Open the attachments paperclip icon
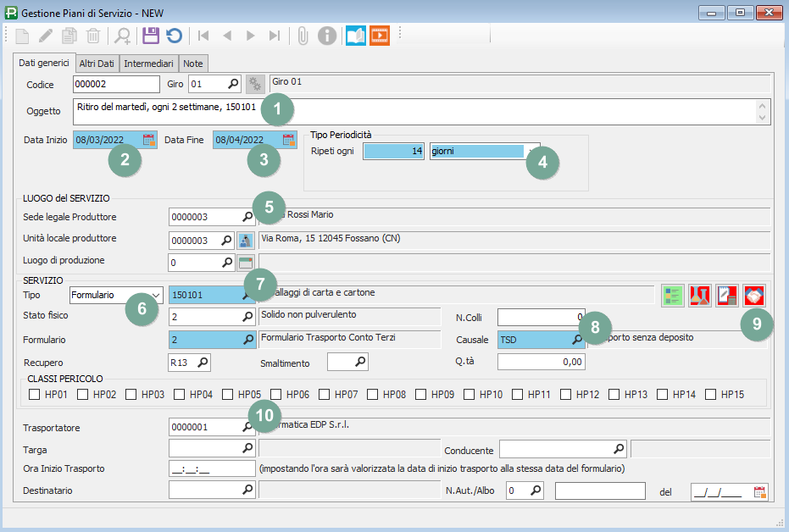This screenshot has width=789, height=532. pyautogui.click(x=302, y=36)
